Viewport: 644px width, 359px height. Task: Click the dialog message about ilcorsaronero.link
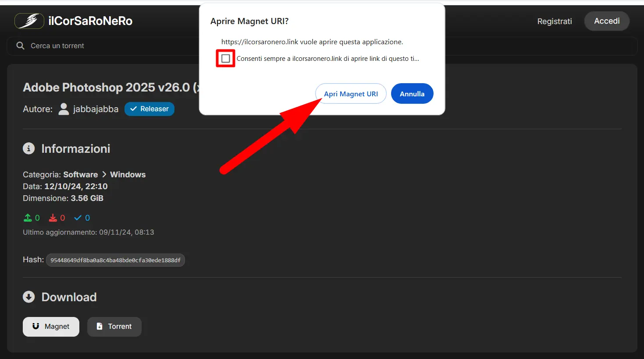312,42
